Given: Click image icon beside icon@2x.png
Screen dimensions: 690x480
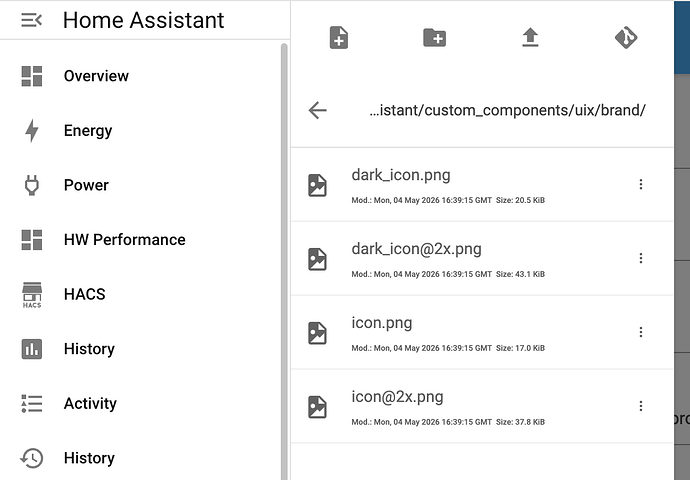Looking at the screenshot, I should point(317,407).
